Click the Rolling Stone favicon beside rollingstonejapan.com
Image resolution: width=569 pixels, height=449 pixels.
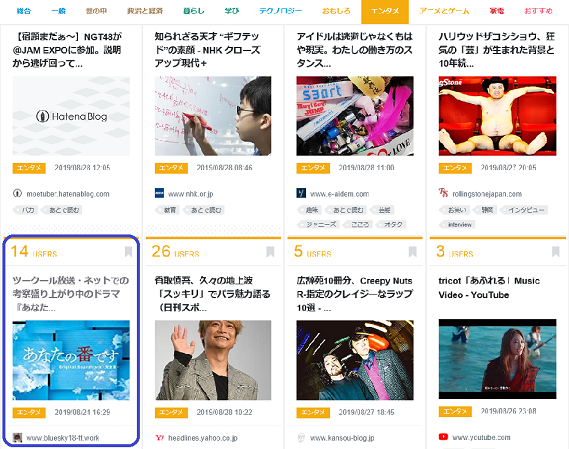(443, 193)
